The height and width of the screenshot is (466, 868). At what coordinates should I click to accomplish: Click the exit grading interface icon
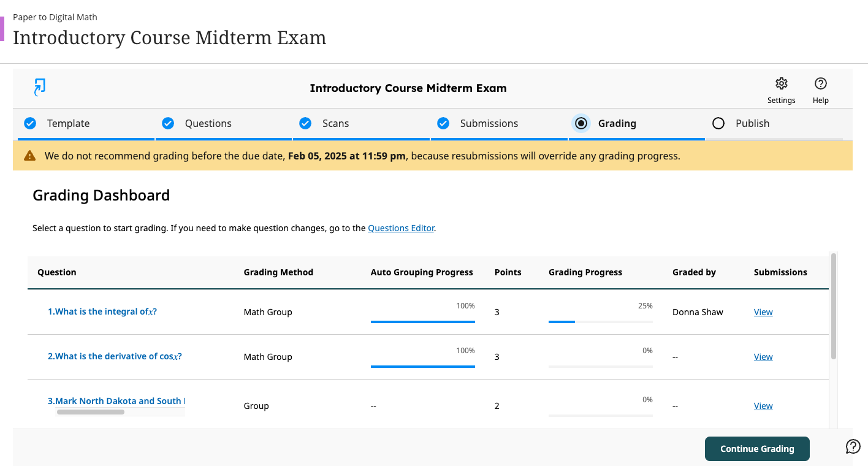tap(39, 87)
